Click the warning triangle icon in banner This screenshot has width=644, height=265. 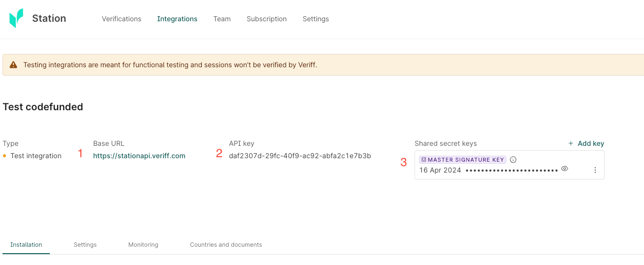(x=13, y=65)
